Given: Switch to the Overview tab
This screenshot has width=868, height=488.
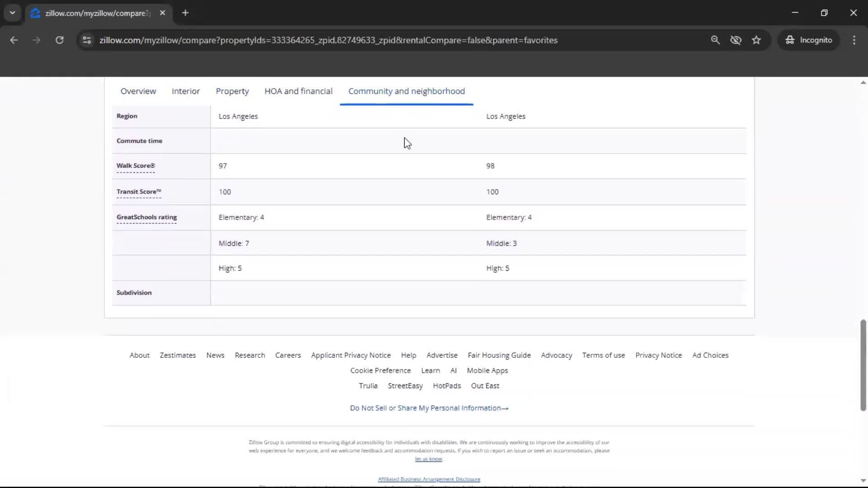Looking at the screenshot, I should pos(138,91).
